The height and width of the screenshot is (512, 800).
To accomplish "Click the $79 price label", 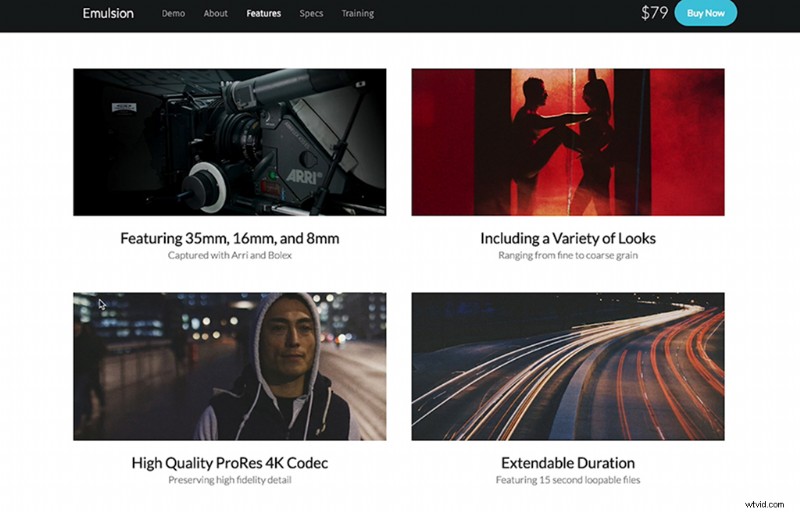I will (x=655, y=13).
